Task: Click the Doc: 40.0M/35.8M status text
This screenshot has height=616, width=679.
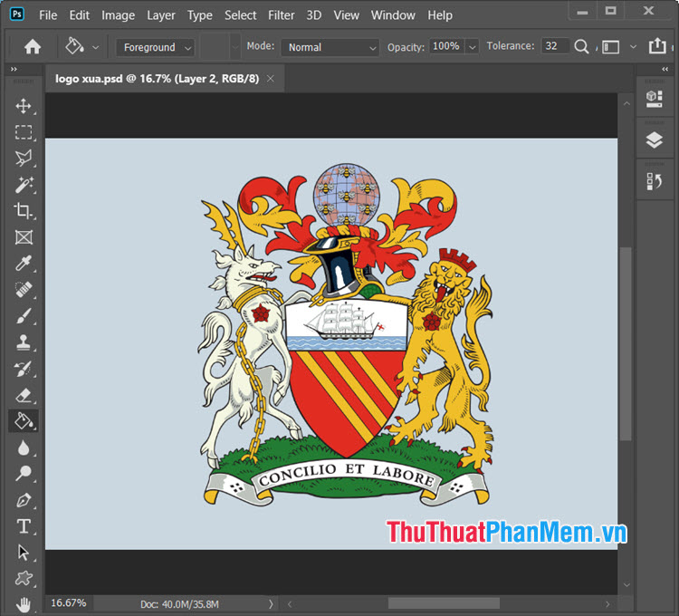Action: pyautogui.click(x=179, y=604)
